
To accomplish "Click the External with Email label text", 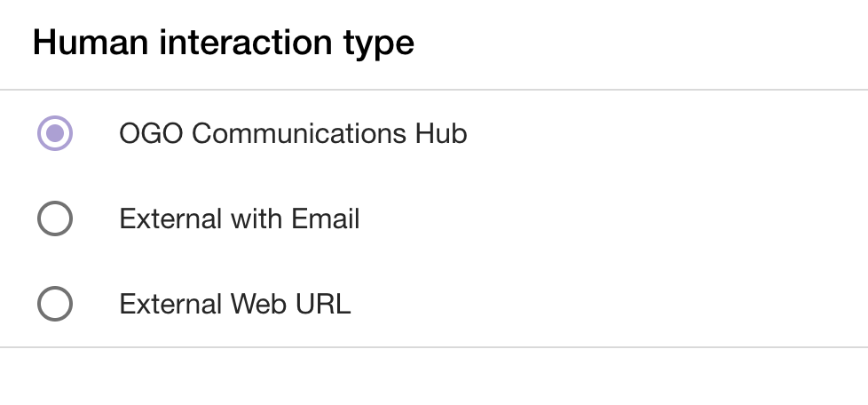I will point(240,218).
